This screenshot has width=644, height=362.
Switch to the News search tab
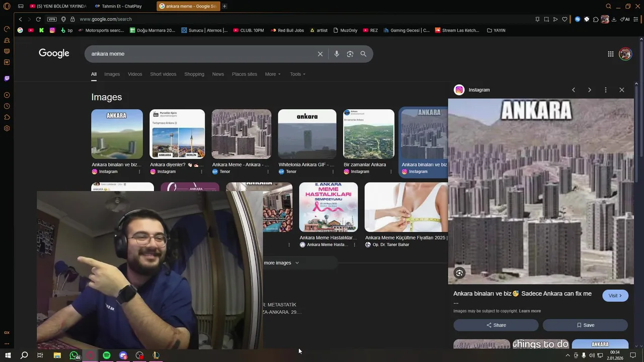[x=218, y=74]
